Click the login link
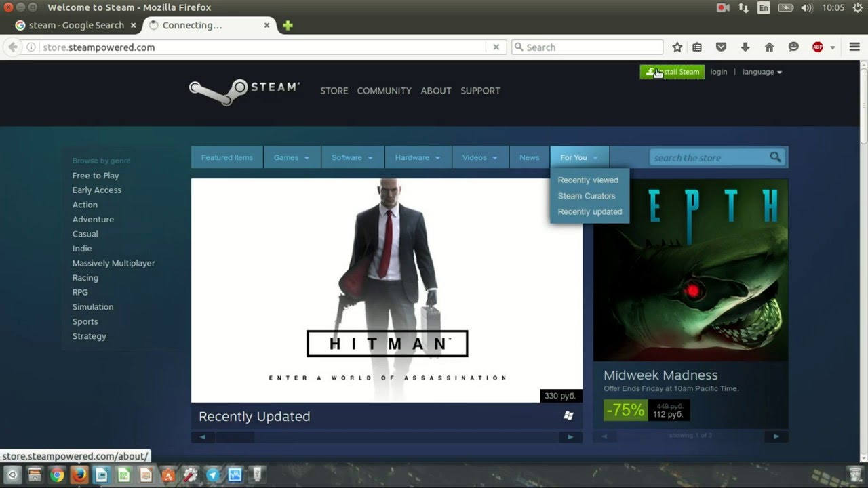This screenshot has width=868, height=488. pyautogui.click(x=719, y=72)
